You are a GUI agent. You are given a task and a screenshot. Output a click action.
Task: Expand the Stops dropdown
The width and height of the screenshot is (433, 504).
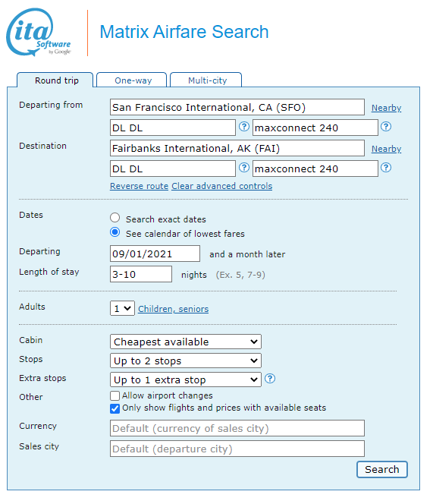tap(186, 361)
